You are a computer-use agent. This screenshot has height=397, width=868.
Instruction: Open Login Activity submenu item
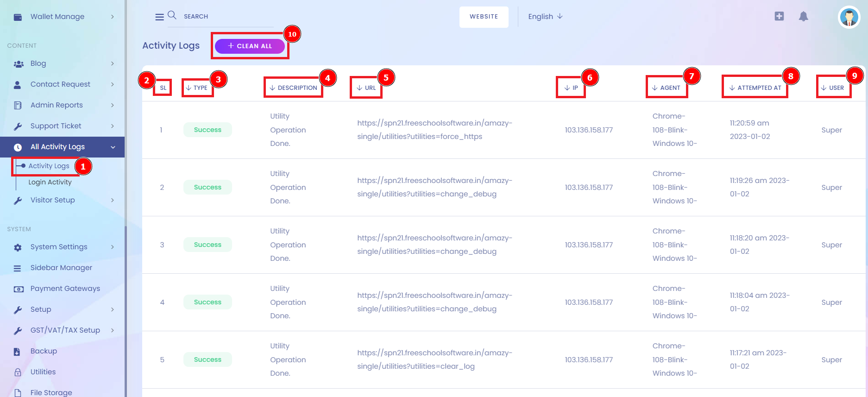[x=50, y=182]
